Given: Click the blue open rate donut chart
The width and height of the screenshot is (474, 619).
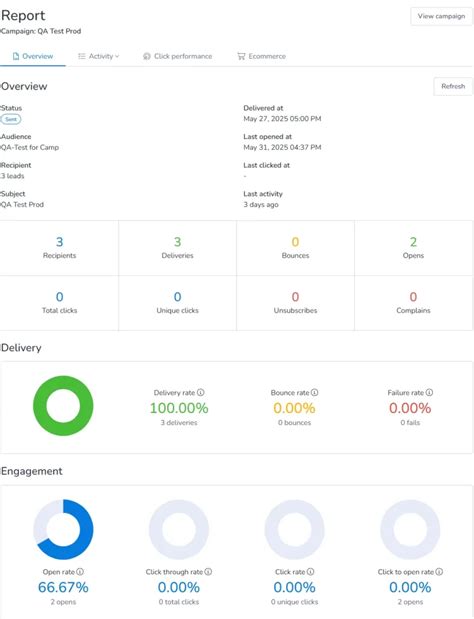Looking at the screenshot, I should coord(63,529).
